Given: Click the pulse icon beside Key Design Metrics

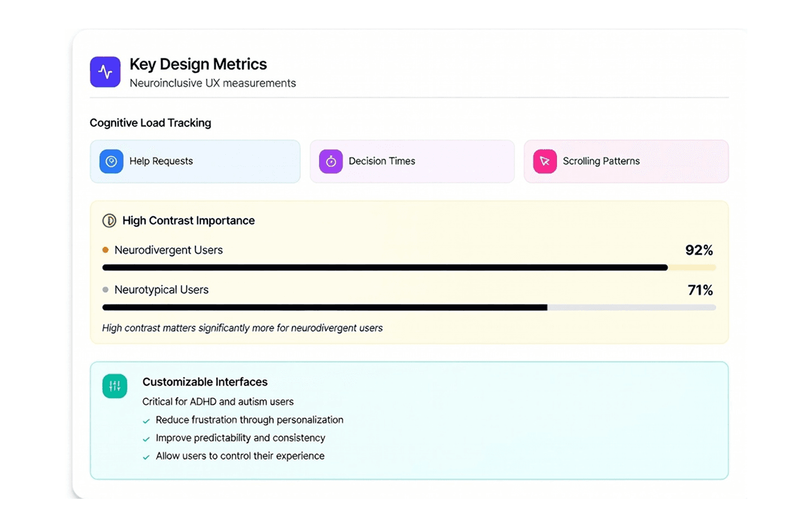Looking at the screenshot, I should point(105,72).
